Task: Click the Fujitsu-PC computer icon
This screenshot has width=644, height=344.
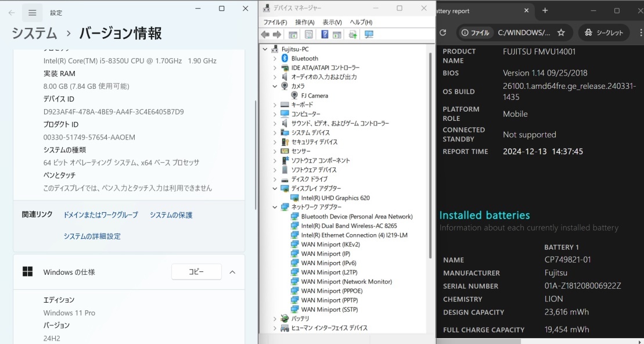Action: pyautogui.click(x=275, y=49)
